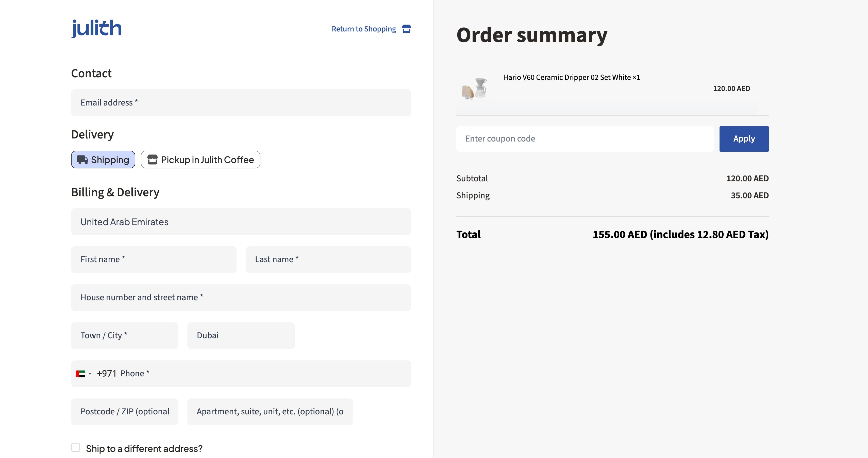
Task: Click the Julith logo
Action: [96, 28]
